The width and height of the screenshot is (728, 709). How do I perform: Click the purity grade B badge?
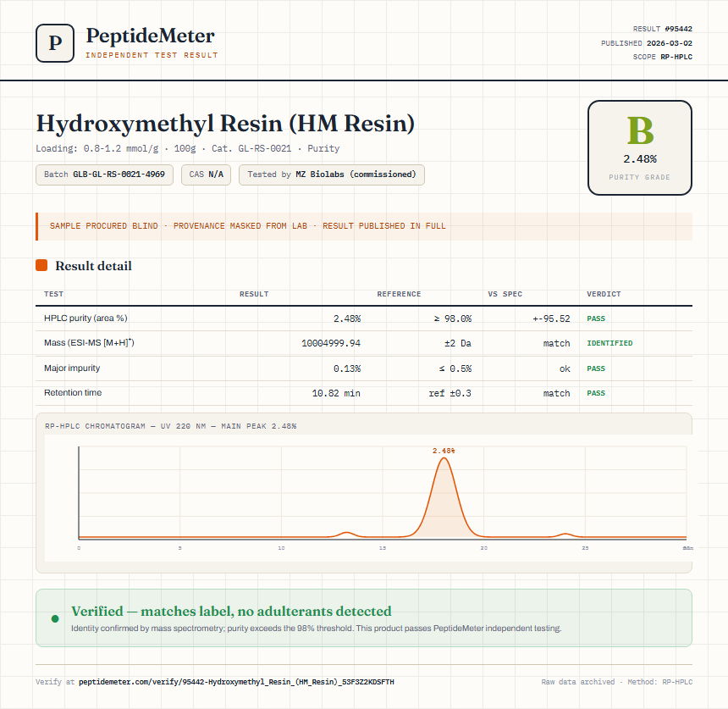click(640, 147)
